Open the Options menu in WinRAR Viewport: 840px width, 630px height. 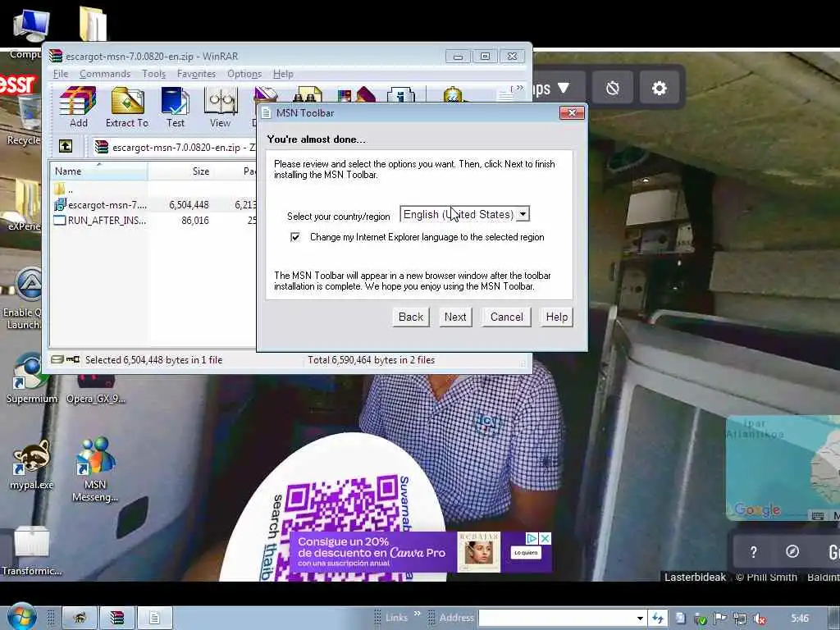click(244, 74)
